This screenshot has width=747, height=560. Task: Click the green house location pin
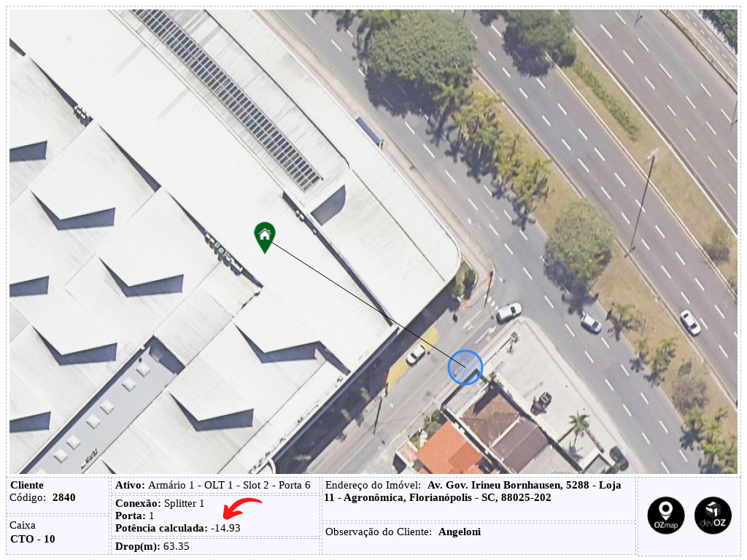(265, 237)
